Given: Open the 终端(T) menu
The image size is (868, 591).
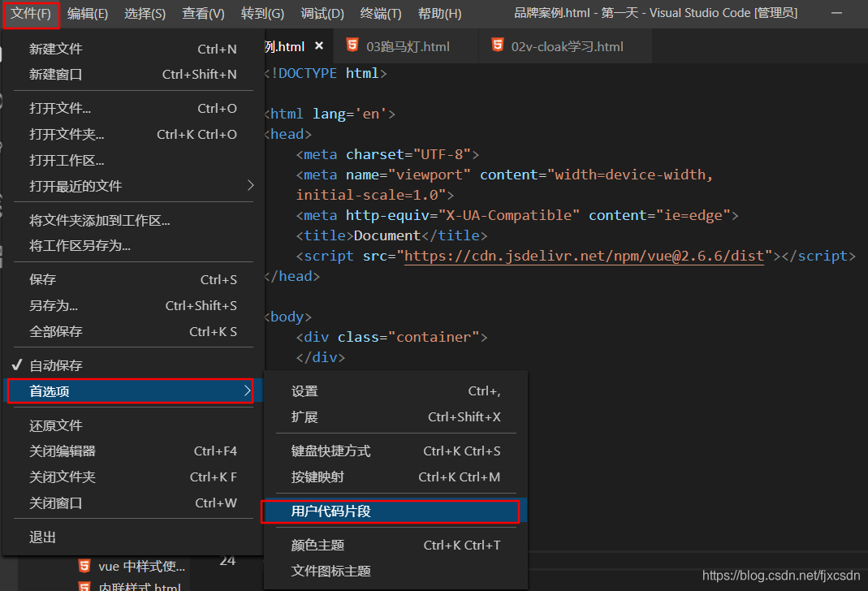Looking at the screenshot, I should tap(381, 13).
